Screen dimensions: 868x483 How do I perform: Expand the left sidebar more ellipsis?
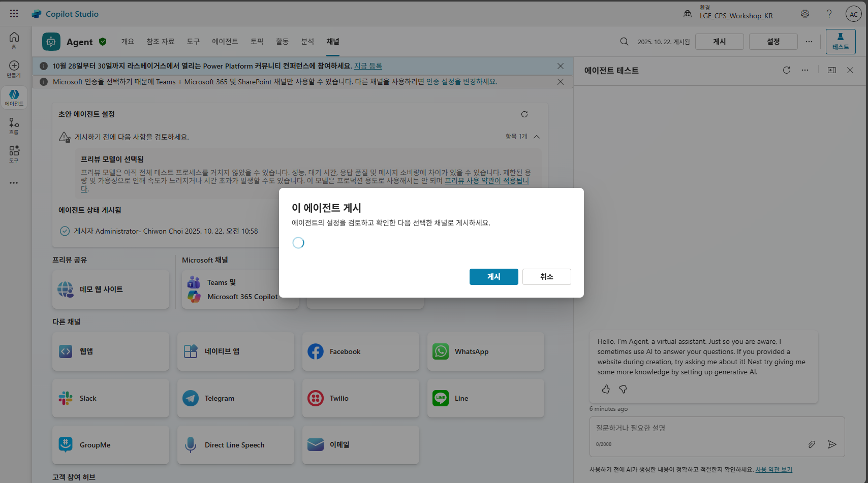(x=14, y=183)
